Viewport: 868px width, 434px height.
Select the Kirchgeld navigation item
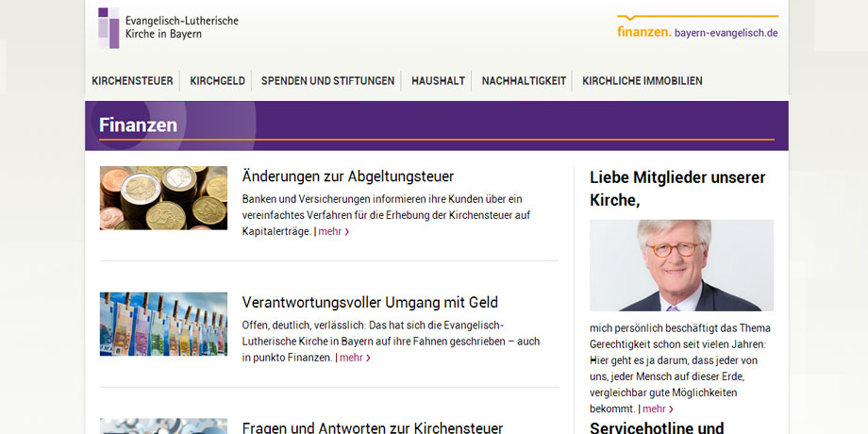point(218,81)
